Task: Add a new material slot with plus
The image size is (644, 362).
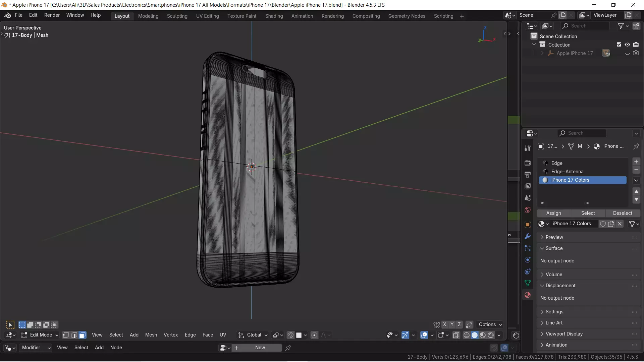Action: tap(636, 162)
